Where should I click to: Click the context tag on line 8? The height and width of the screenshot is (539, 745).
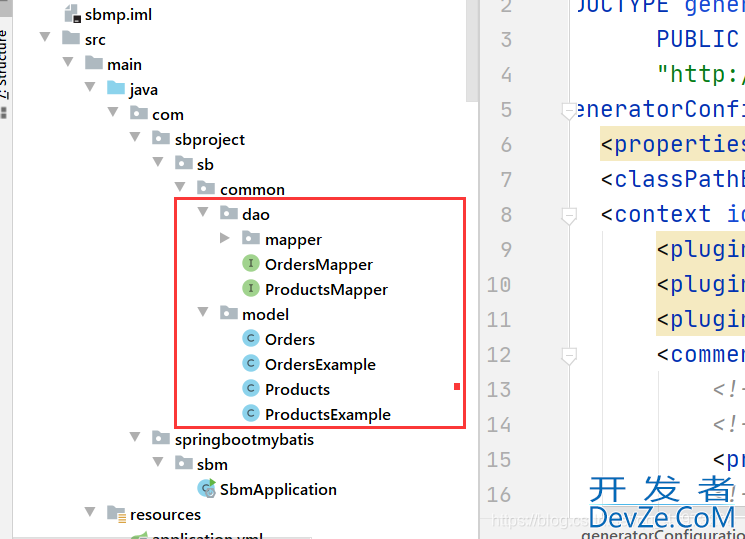656,215
